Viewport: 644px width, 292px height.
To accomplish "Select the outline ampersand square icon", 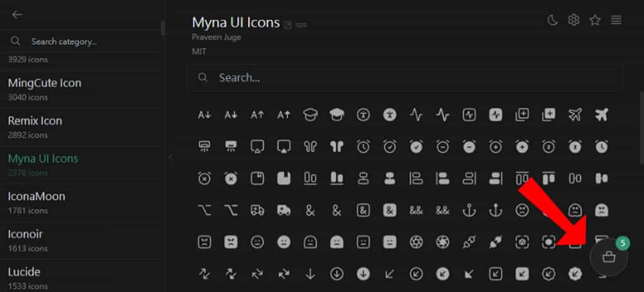I will (x=363, y=210).
